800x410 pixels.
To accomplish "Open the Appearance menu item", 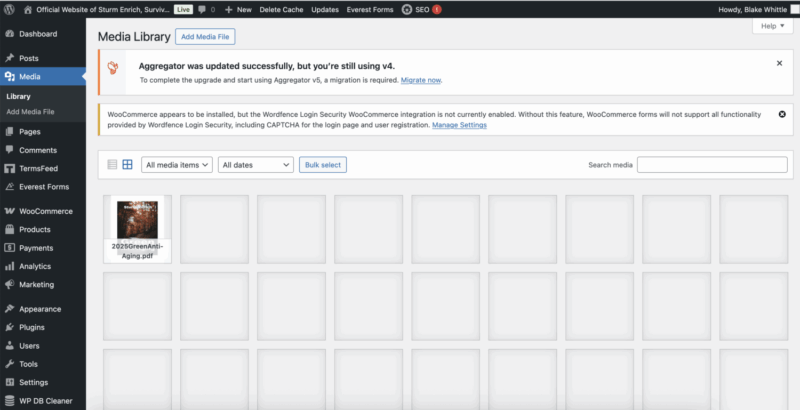I will coord(40,309).
